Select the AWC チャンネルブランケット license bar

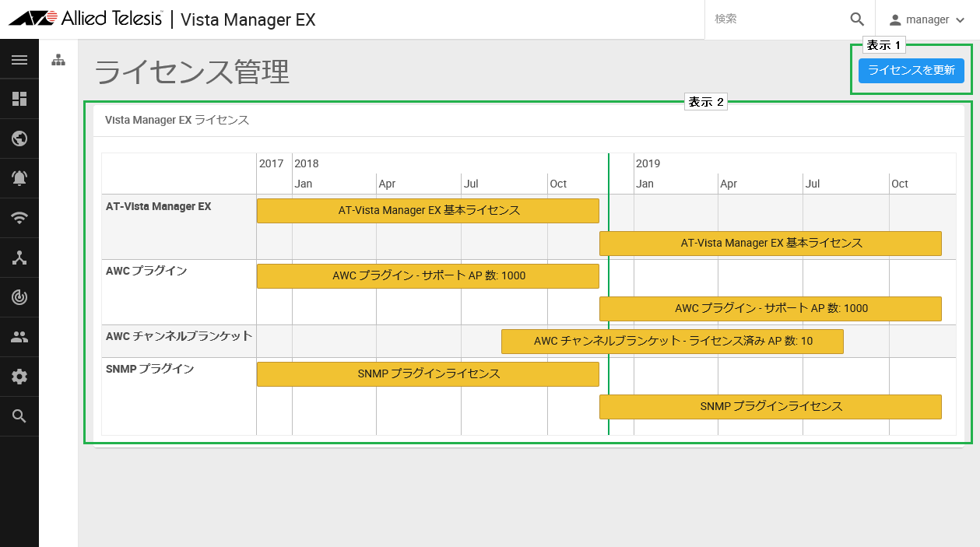[x=673, y=342]
